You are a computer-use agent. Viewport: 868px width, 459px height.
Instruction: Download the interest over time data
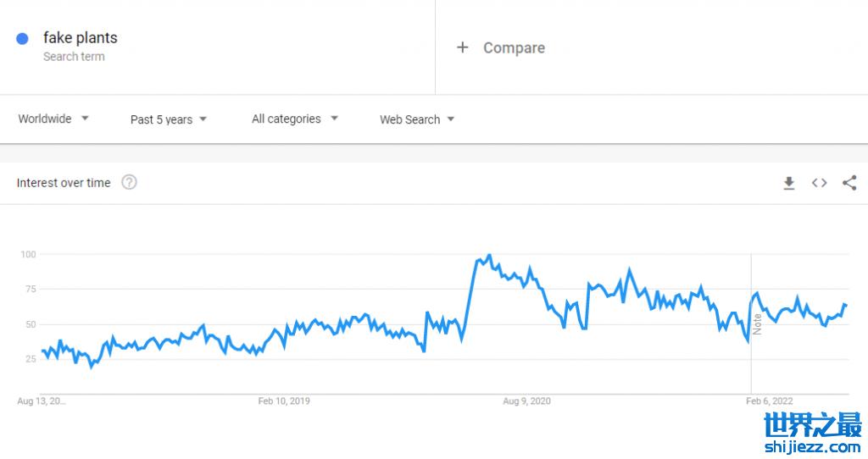click(789, 183)
